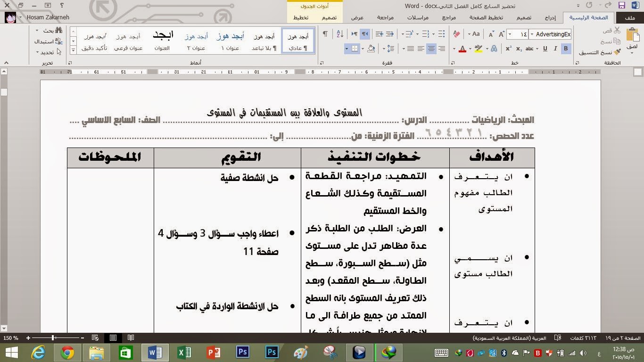Open the borders dropdown arrow
Image resolution: width=644 pixels, height=362 pixels.
[x=347, y=49]
